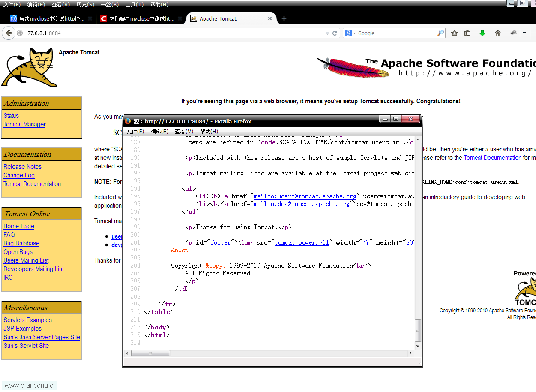This screenshot has height=392, width=536.
Task: Open the FAQ link
Action: pos(9,235)
